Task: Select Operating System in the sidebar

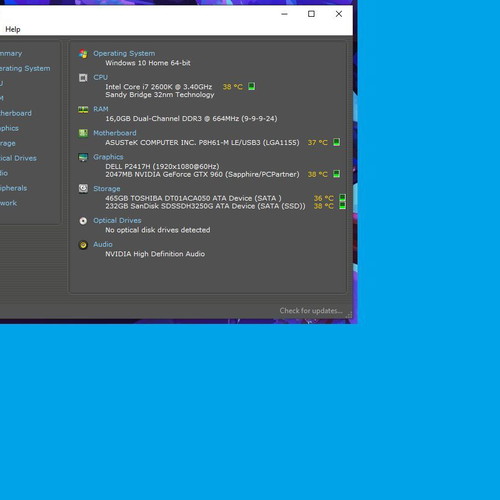Action: (24, 68)
